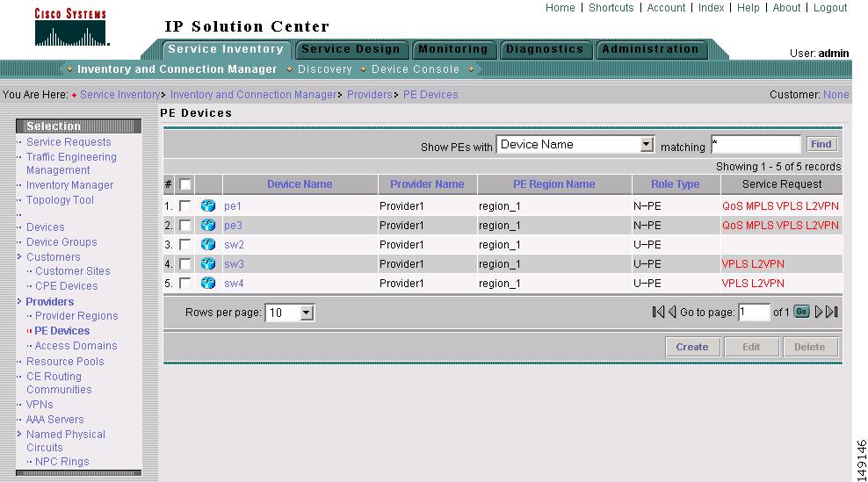Go to first page arrow icon
The image size is (868, 482).
coord(658,312)
